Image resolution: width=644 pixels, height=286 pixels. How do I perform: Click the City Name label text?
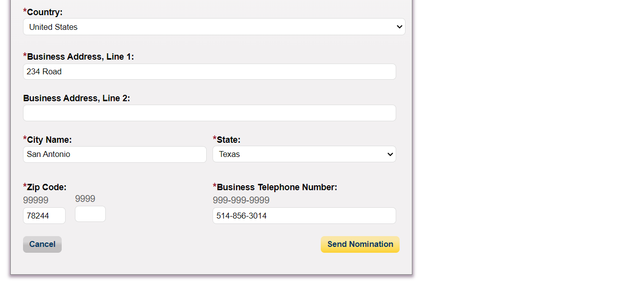coord(49,140)
